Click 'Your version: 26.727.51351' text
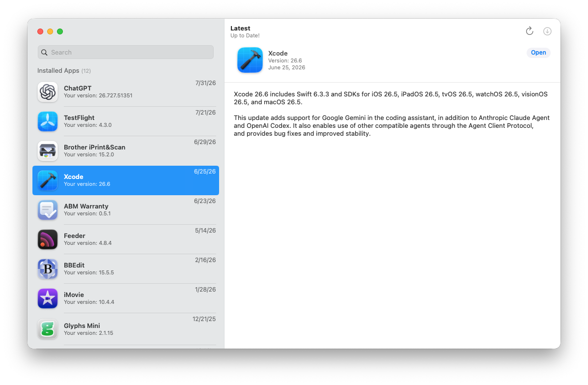Screen dimensions: 588x385 tap(98, 96)
